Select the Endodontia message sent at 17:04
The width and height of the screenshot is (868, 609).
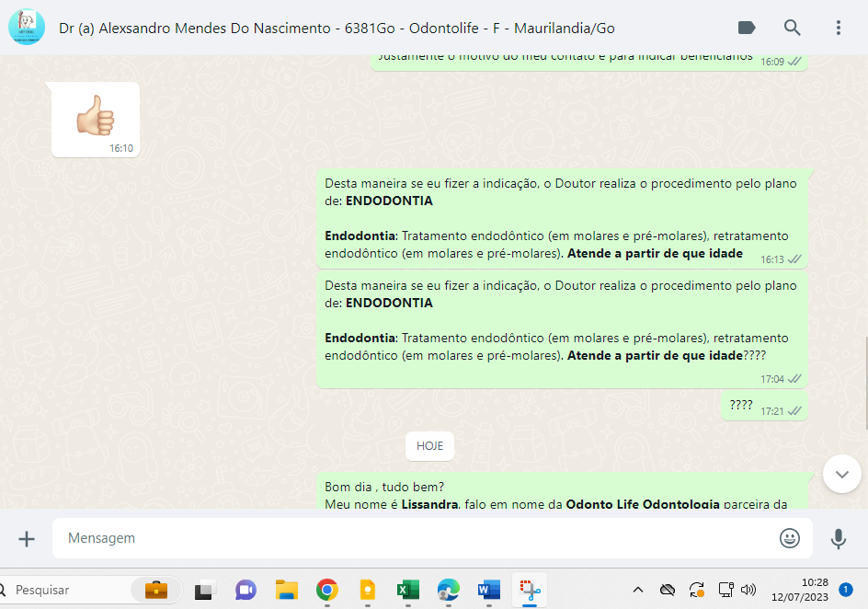point(562,330)
